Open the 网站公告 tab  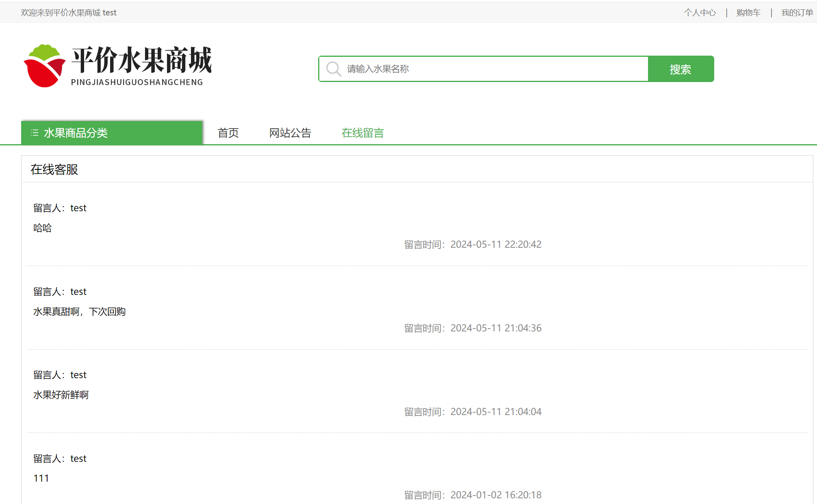(x=290, y=133)
